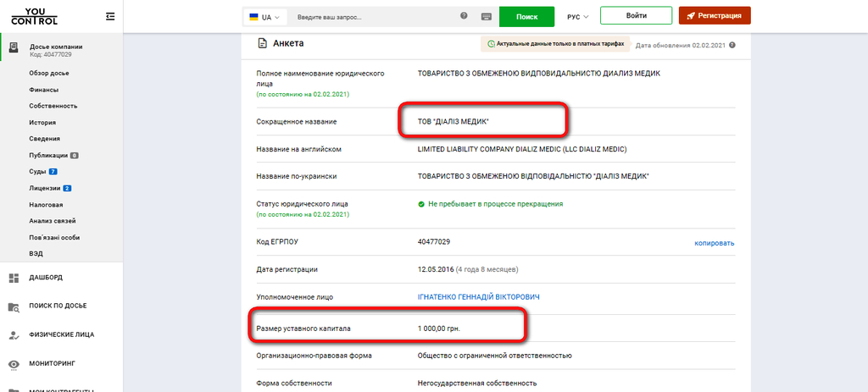Image resolution: width=868 pixels, height=392 pixels.
Task: Select Пов'язані особи in sidebar
Action: tap(54, 237)
